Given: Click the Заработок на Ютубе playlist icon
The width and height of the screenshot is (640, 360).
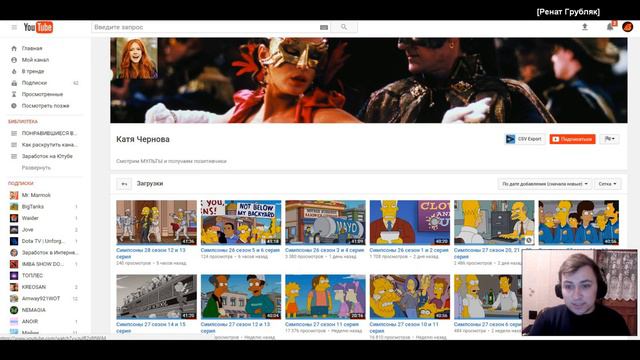Looking at the screenshot, I should coord(14,156).
